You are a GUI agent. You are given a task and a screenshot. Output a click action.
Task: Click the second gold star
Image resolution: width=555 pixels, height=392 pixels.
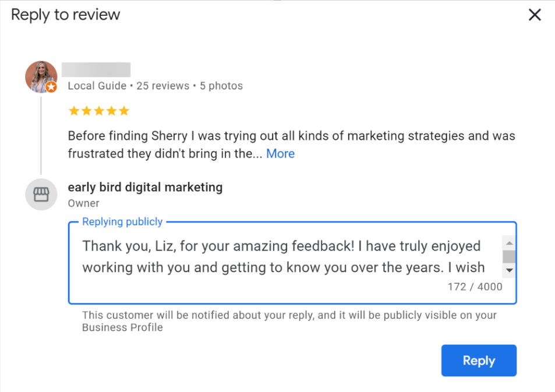pyautogui.click(x=87, y=110)
